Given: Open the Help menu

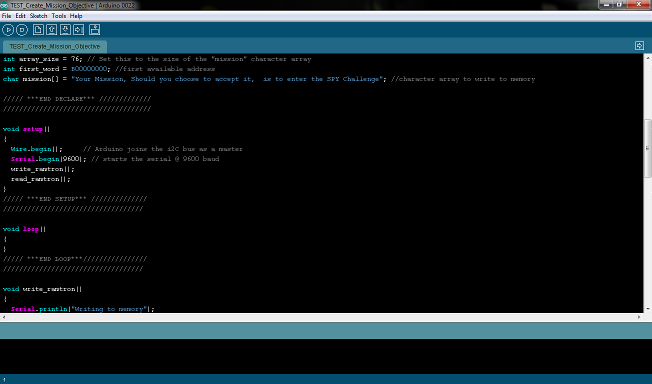Looking at the screenshot, I should [76, 16].
